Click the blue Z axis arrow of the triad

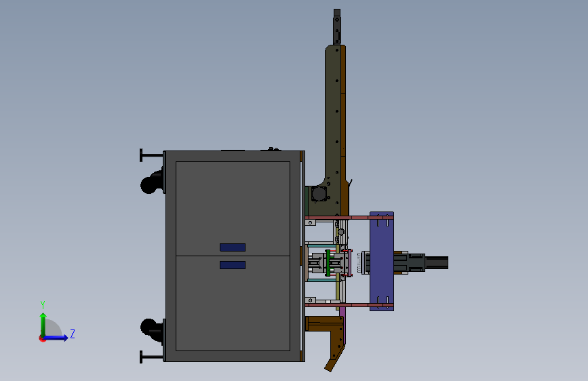pyautogui.click(x=56, y=338)
